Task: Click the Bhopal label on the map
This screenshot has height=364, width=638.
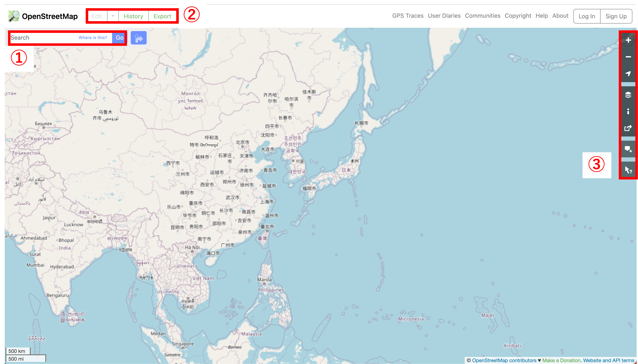Action: click(x=66, y=240)
